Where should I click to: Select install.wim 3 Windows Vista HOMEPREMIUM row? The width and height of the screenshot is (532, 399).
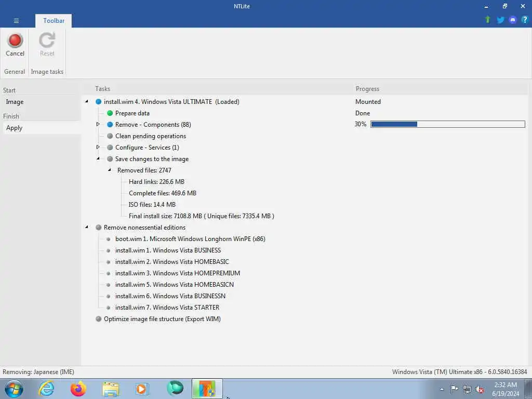tap(178, 273)
